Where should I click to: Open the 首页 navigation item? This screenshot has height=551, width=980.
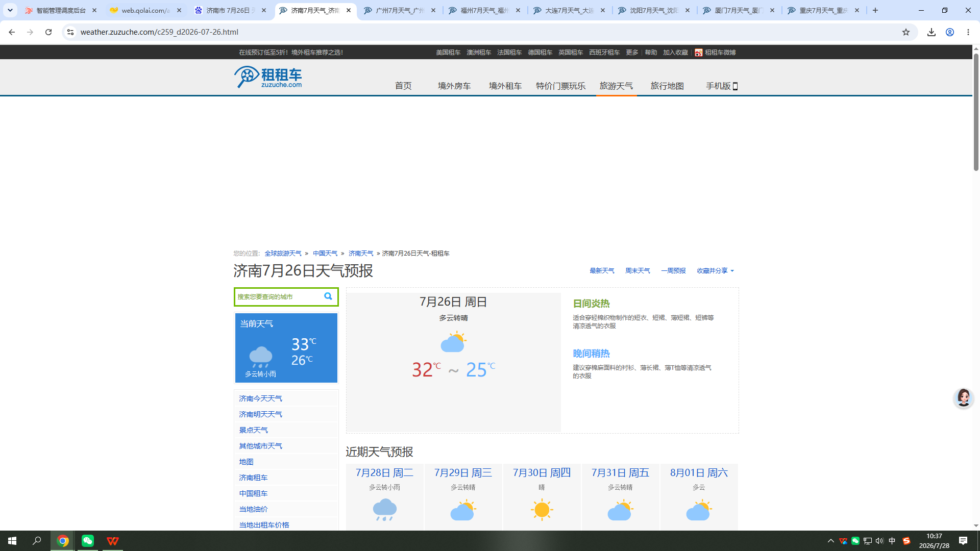(403, 86)
